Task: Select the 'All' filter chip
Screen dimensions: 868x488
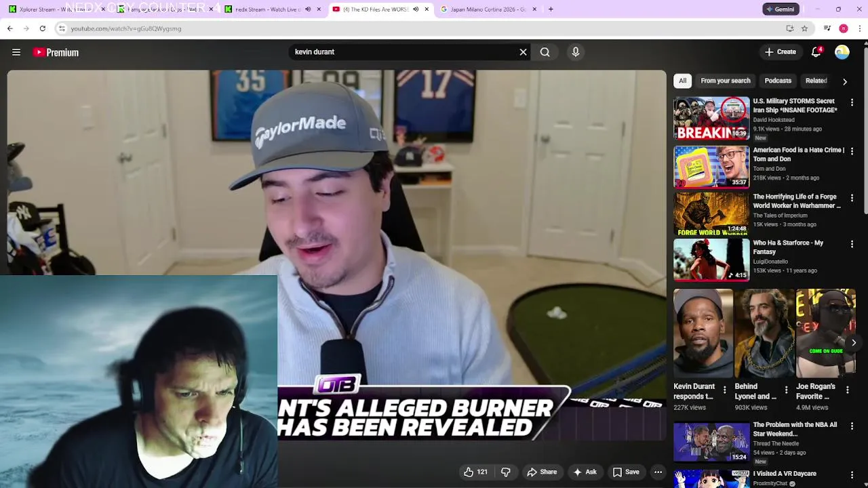Action: tap(683, 81)
